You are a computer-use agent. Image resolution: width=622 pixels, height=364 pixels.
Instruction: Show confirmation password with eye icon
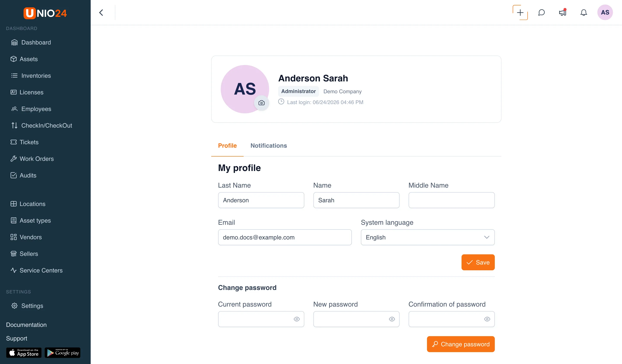coord(487,319)
